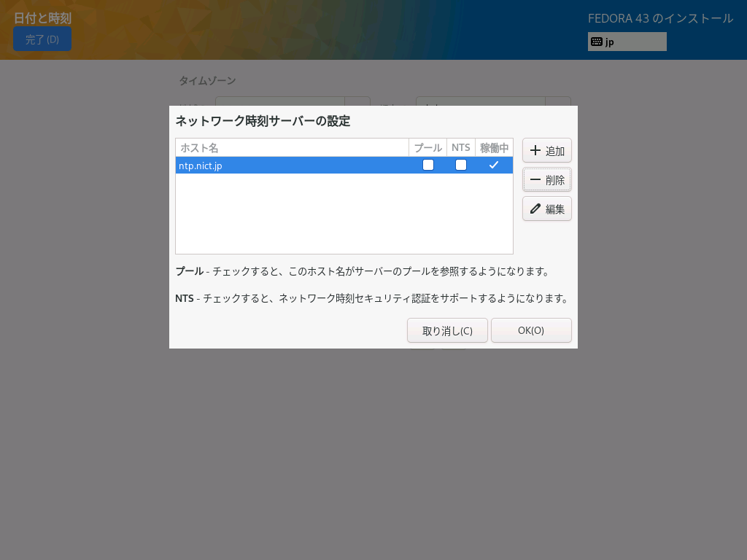Image resolution: width=747 pixels, height=560 pixels.
Task: Click the plus icon to add a server
Action: click(x=535, y=151)
